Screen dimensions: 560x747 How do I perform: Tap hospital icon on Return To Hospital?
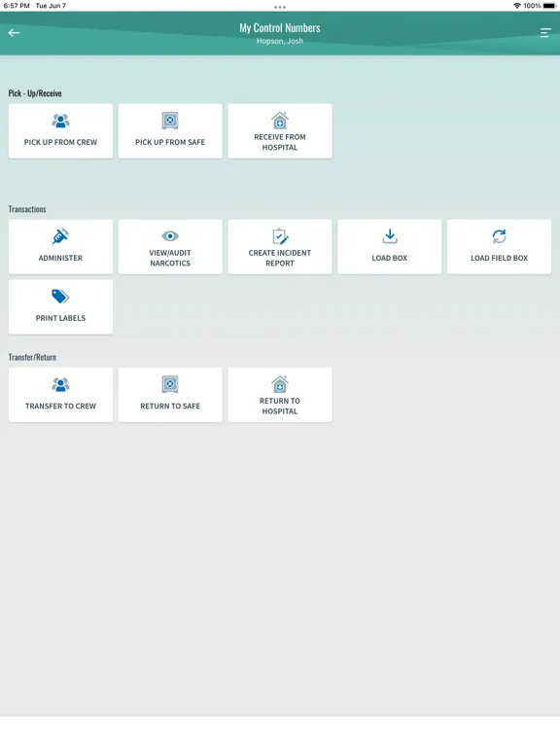click(280, 383)
